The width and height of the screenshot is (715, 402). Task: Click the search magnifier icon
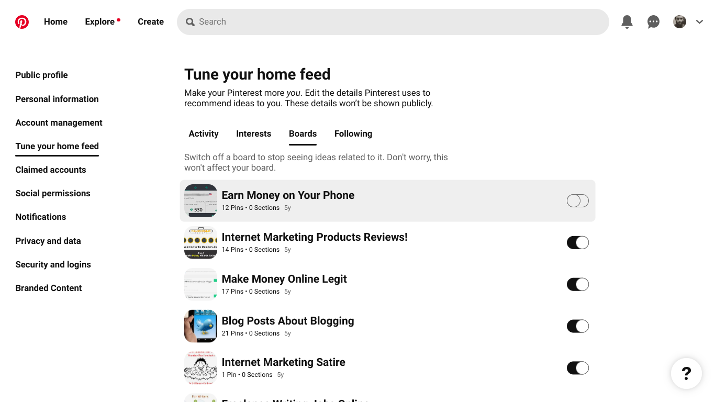(190, 22)
